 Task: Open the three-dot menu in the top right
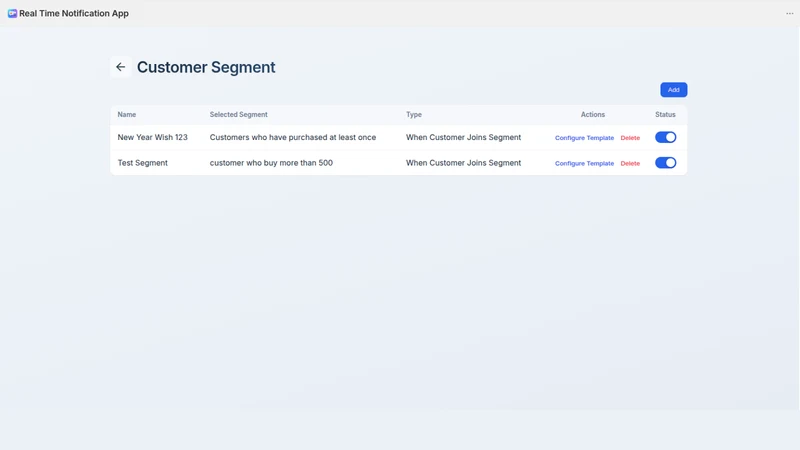(x=789, y=13)
